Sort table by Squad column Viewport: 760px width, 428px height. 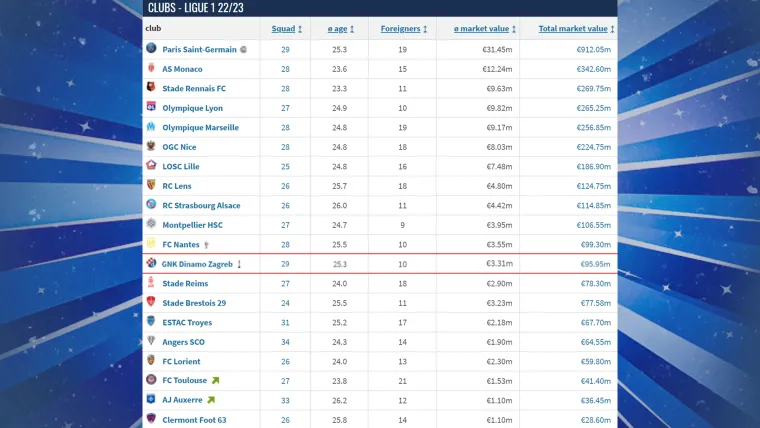[x=283, y=29]
